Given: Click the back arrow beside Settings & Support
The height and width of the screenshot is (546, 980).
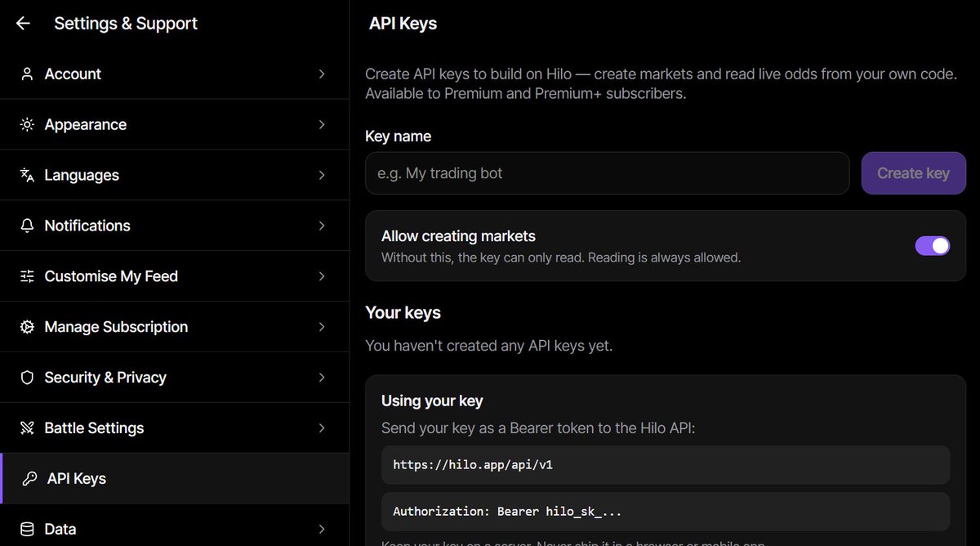Looking at the screenshot, I should (23, 24).
